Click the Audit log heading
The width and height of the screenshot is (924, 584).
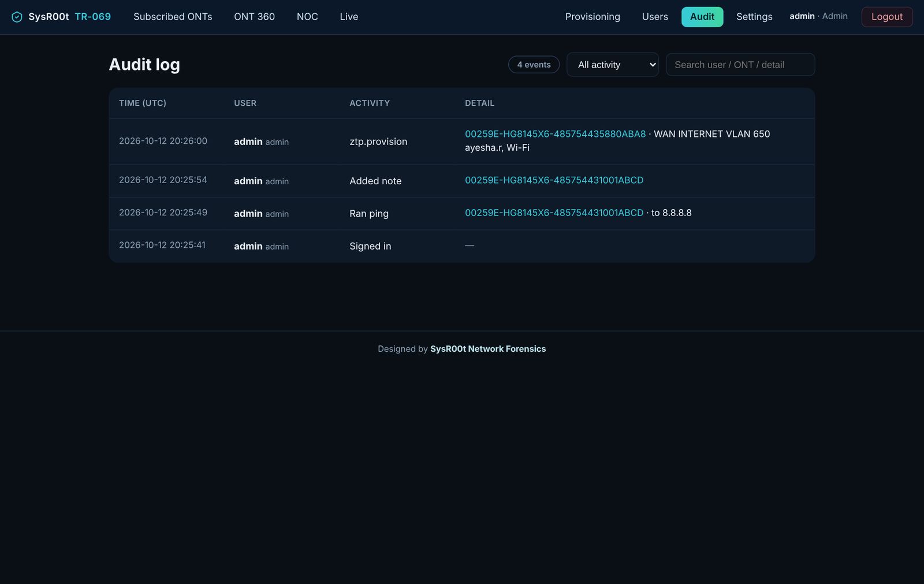144,65
